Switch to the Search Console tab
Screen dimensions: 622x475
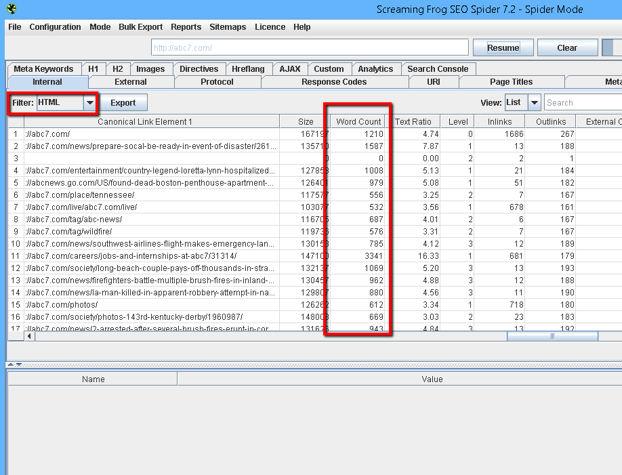(438, 69)
